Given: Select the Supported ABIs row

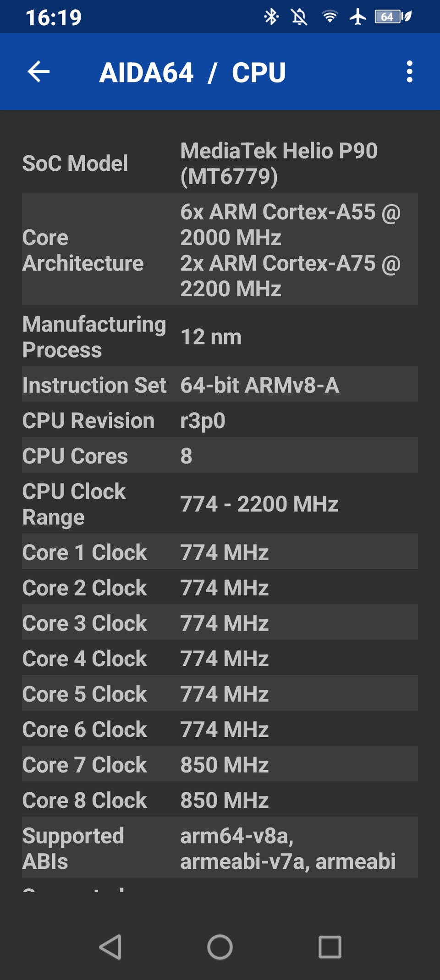Looking at the screenshot, I should (x=220, y=848).
